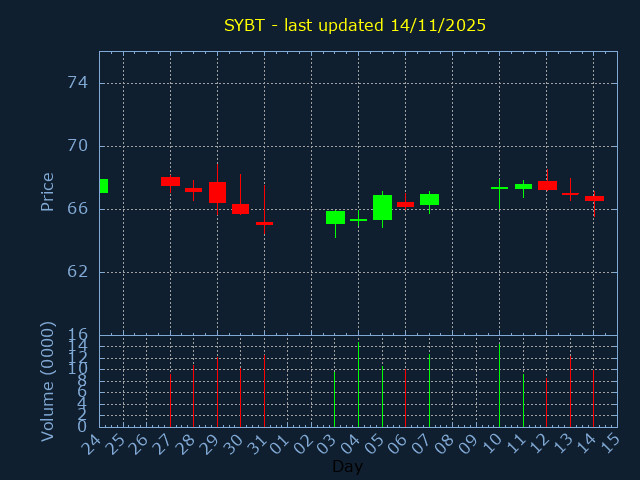The image size is (640, 480).
Task: Select the day 31 x-axis label
Action: click(255, 444)
